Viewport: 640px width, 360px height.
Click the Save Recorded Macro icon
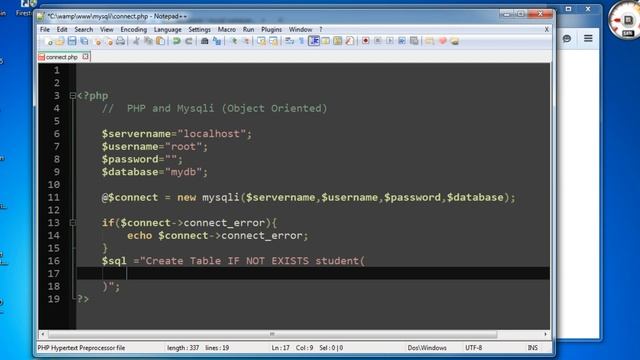(x=414, y=41)
